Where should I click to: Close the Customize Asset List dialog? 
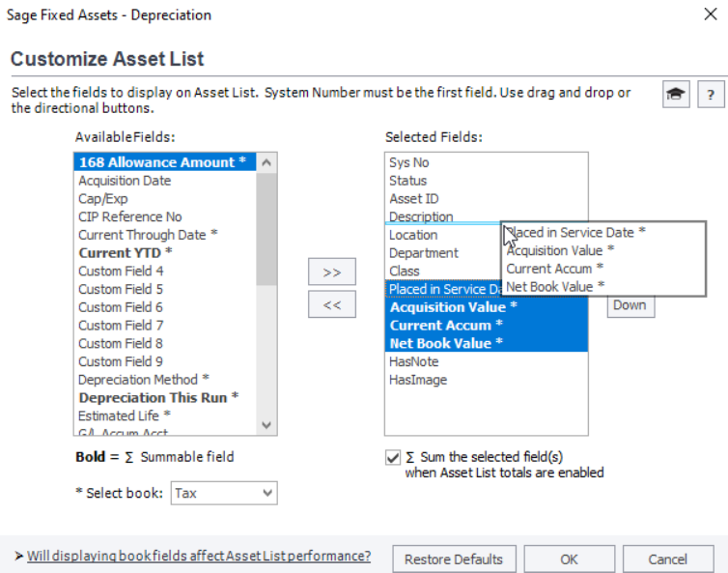pyautogui.click(x=710, y=14)
